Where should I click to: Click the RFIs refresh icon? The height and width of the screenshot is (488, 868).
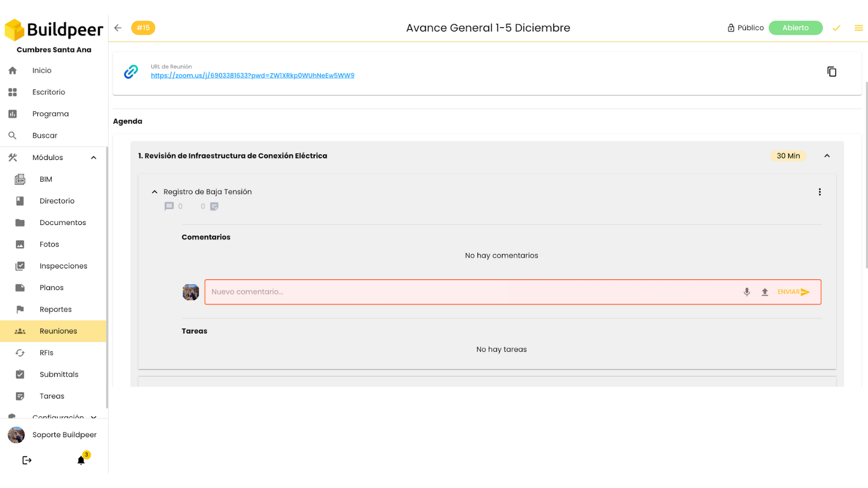click(x=20, y=352)
